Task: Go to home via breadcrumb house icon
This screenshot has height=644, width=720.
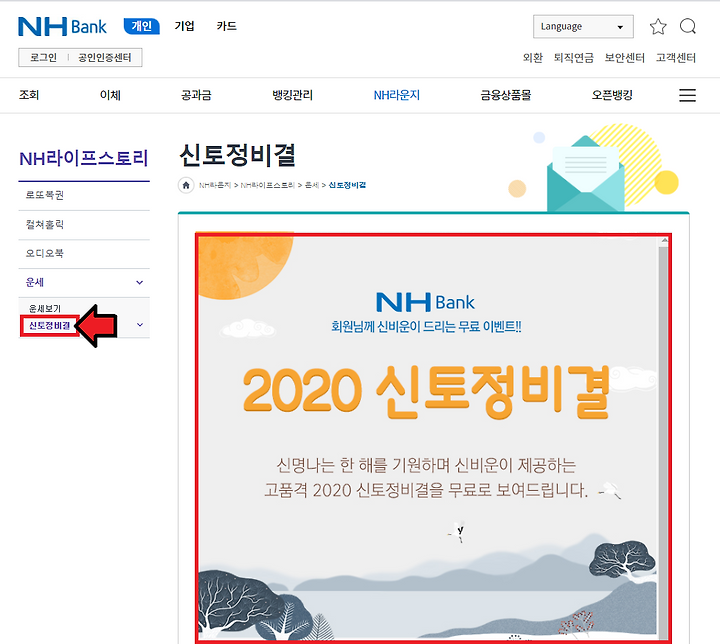Action: [186, 185]
